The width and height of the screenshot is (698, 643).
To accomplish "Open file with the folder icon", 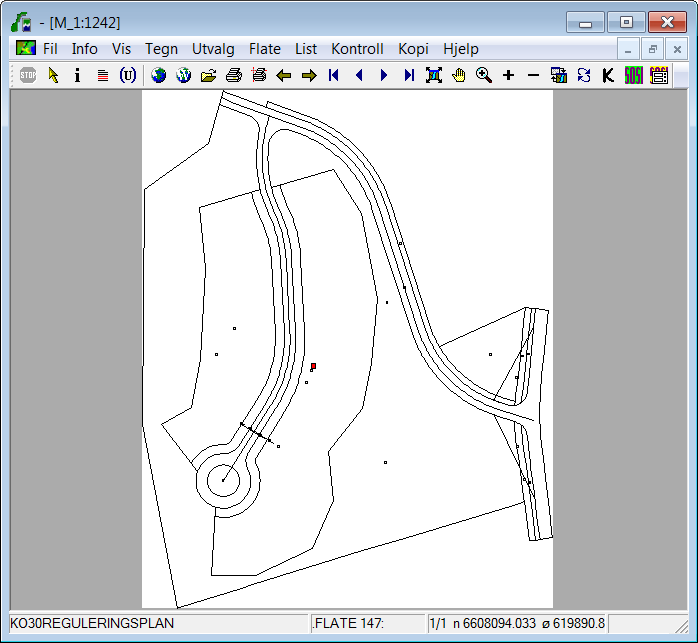I will coord(208,75).
